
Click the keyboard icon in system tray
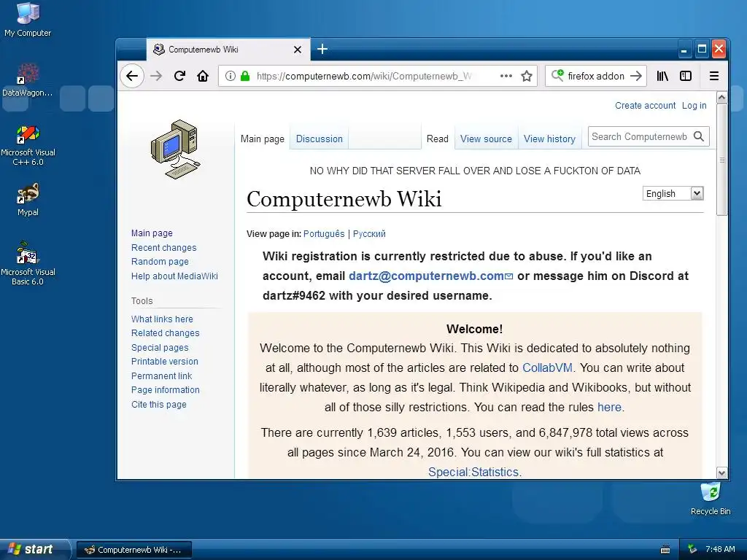point(665,550)
